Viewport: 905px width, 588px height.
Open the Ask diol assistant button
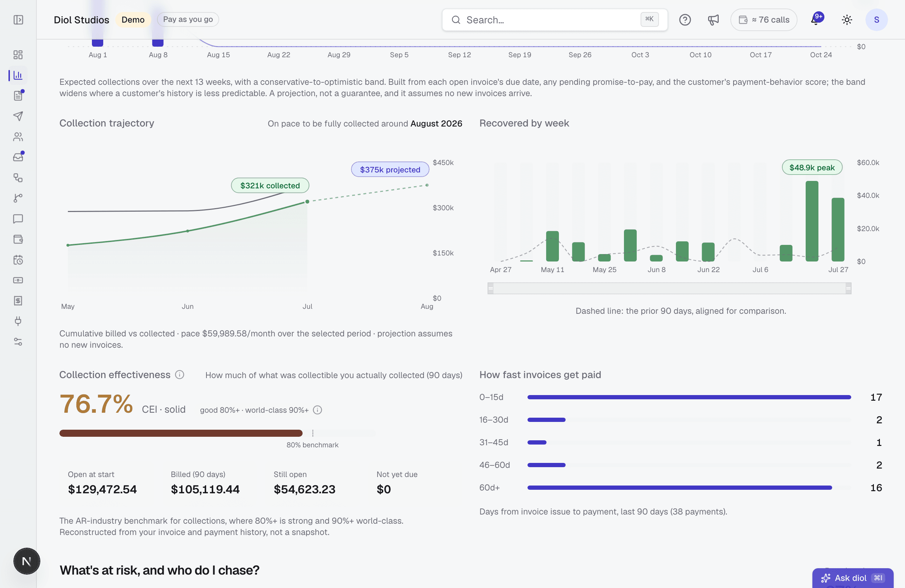(x=853, y=578)
